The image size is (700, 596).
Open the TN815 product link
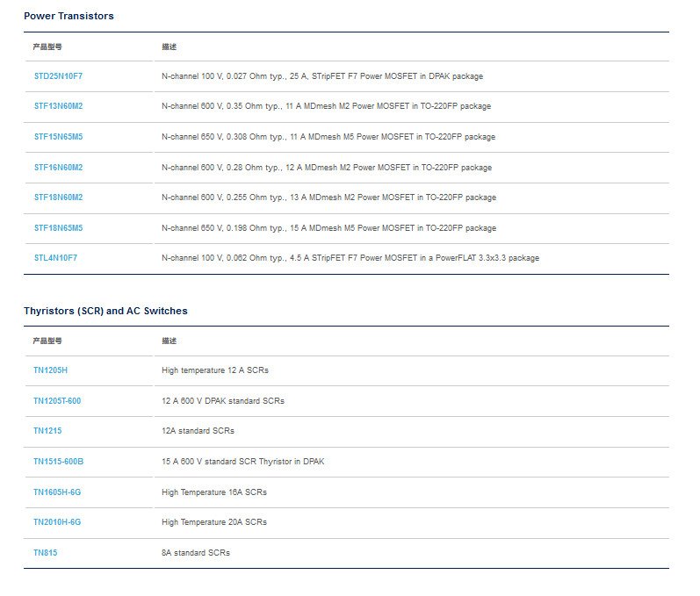coord(45,553)
